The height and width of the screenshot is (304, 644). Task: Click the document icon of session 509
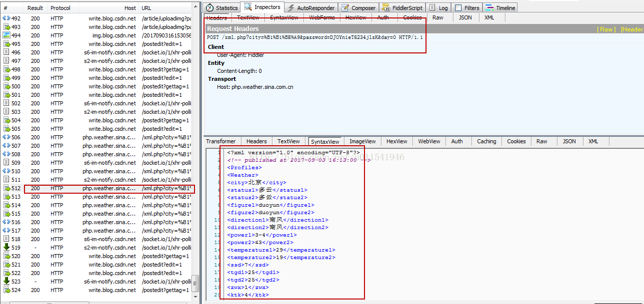click(6, 163)
